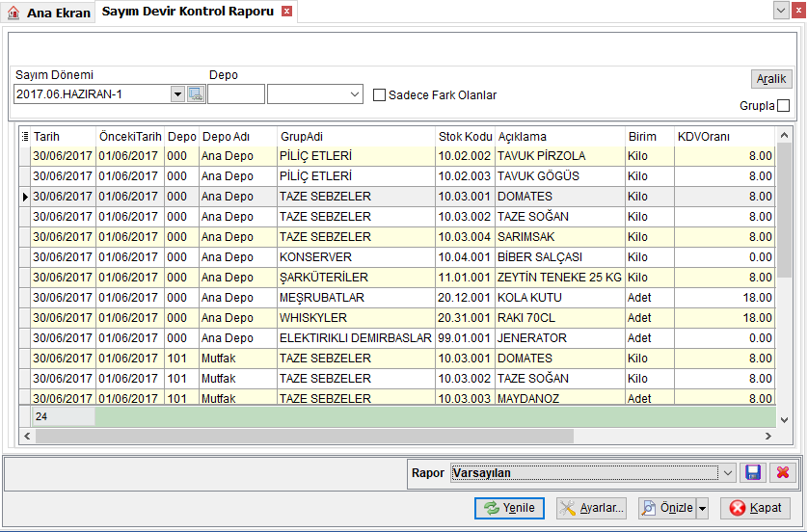Open the period lookup icon beside Sayım Dönemi
The width and height of the screenshot is (808, 532).
click(196, 94)
